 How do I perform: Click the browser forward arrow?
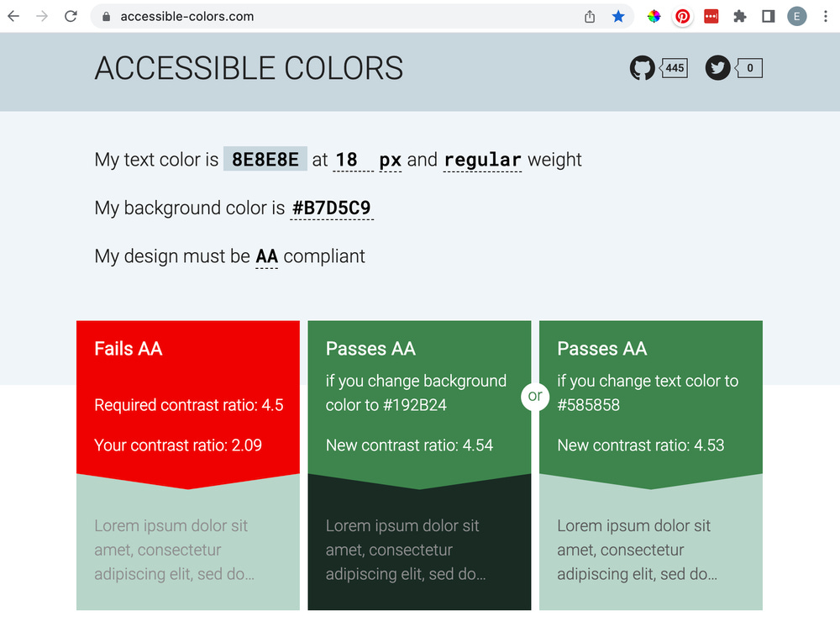[x=42, y=16]
